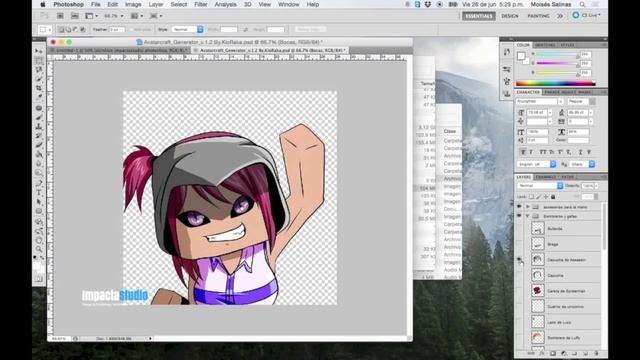The image size is (640, 360).
Task: Add a layer style fx icon
Action: (542, 353)
